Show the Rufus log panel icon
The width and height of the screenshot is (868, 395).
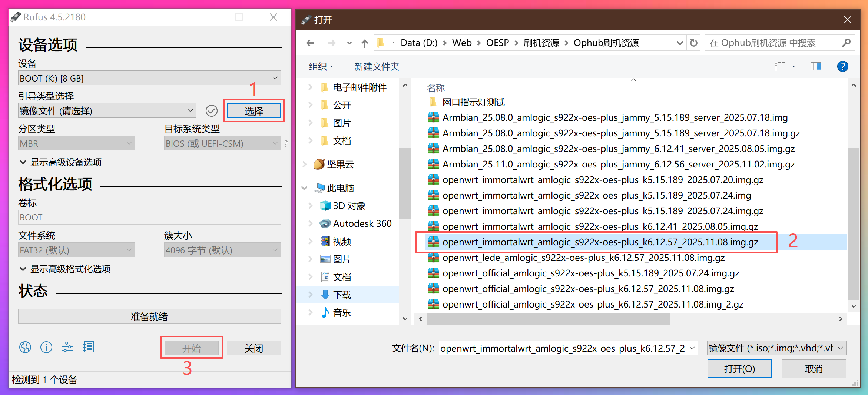88,347
